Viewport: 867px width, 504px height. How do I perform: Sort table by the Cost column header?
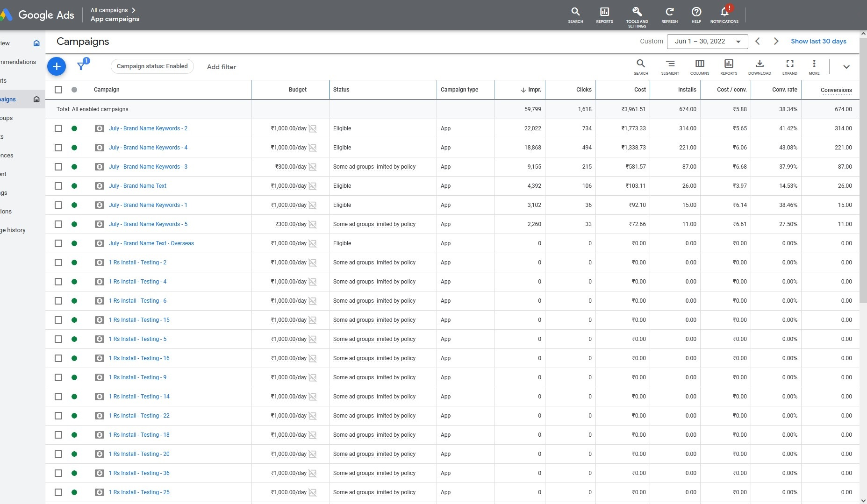[639, 90]
